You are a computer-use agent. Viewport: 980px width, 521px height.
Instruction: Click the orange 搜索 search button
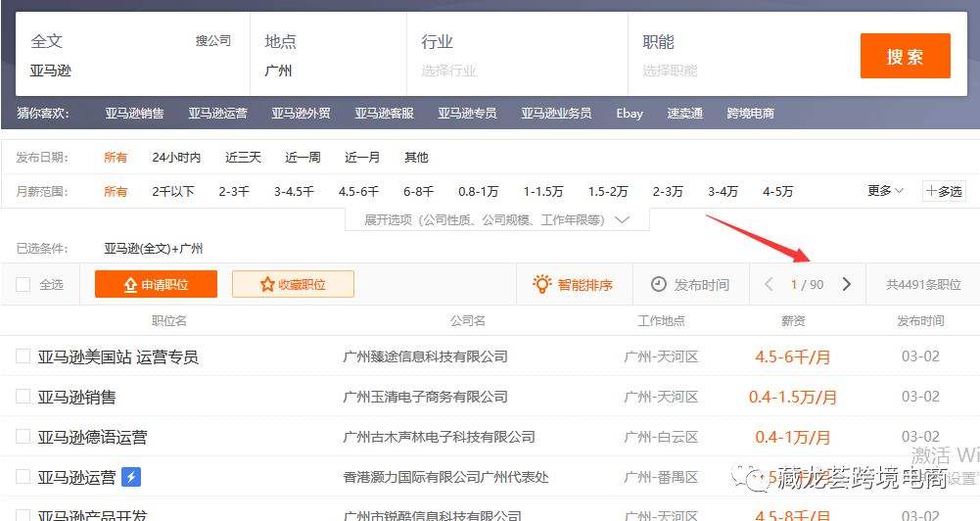pos(905,56)
